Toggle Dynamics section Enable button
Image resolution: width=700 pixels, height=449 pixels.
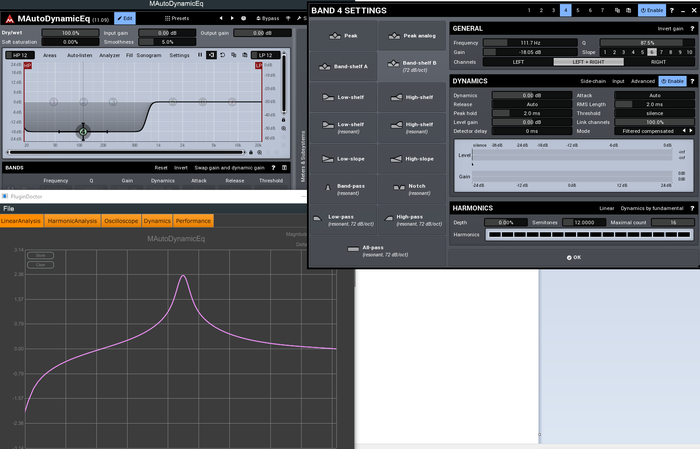click(672, 81)
